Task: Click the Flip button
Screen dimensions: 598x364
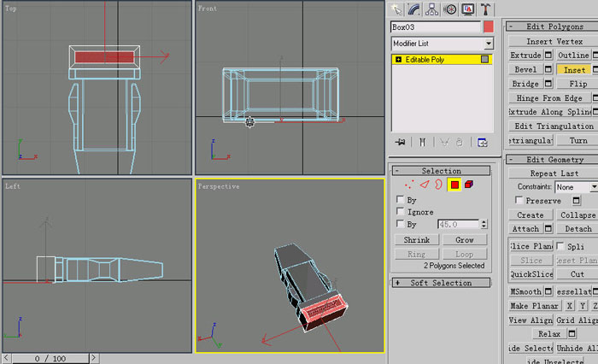Action: pos(577,84)
